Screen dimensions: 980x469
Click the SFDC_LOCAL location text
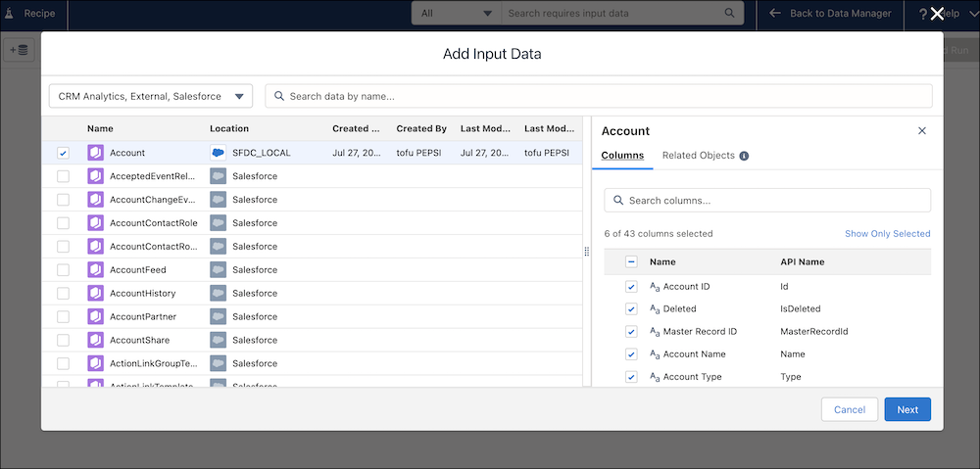click(x=262, y=153)
